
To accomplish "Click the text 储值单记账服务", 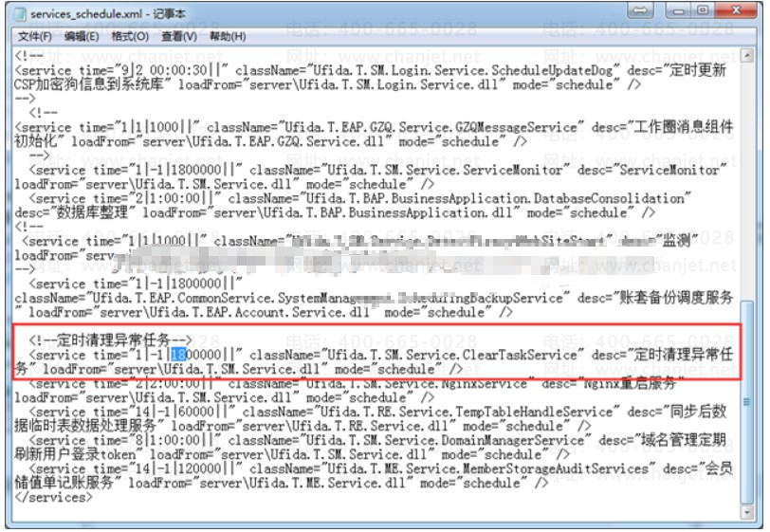I will tap(64, 483).
